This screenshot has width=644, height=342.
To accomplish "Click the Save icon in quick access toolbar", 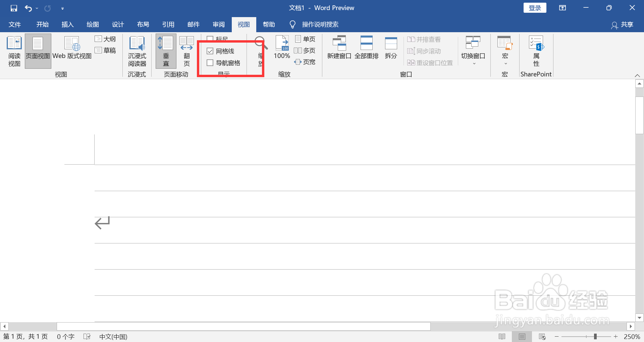I will (14, 8).
